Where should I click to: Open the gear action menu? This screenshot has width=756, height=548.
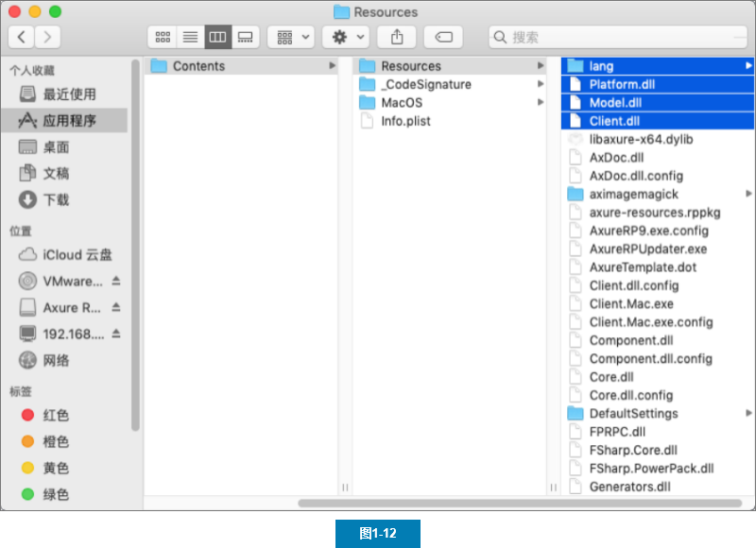pyautogui.click(x=346, y=37)
